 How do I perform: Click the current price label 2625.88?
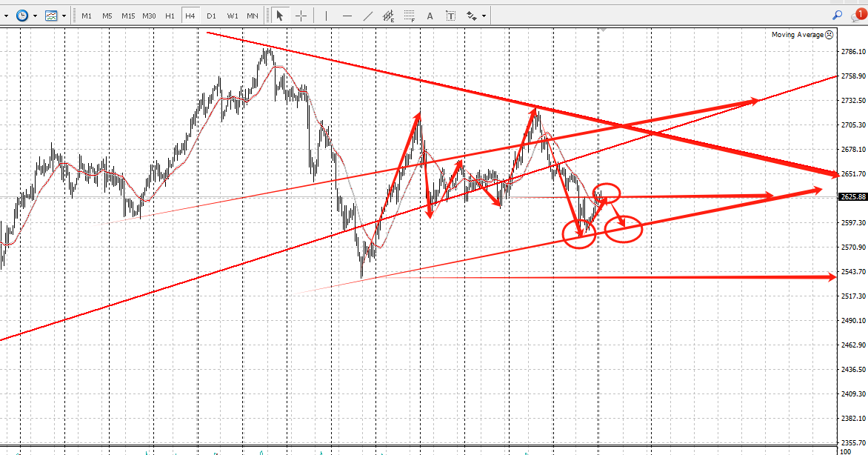click(x=853, y=196)
